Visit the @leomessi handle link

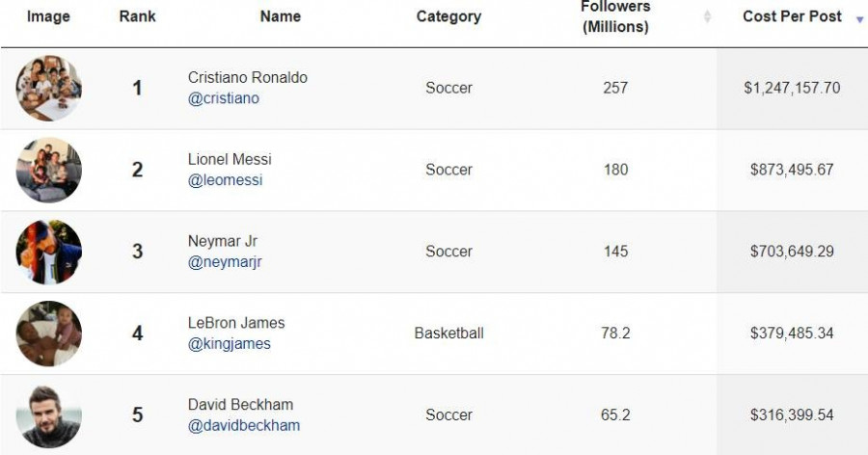pos(226,180)
